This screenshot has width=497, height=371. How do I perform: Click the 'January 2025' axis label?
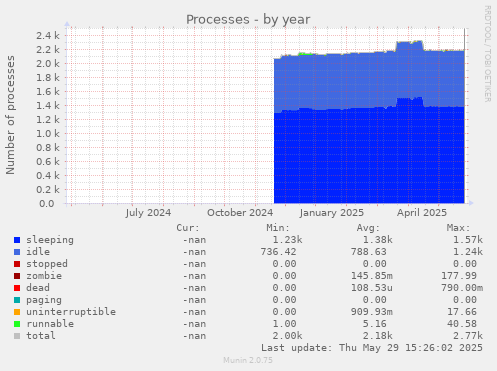click(332, 213)
